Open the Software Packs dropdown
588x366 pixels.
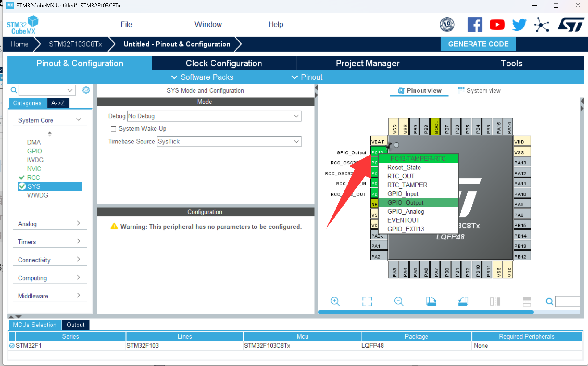tap(202, 77)
